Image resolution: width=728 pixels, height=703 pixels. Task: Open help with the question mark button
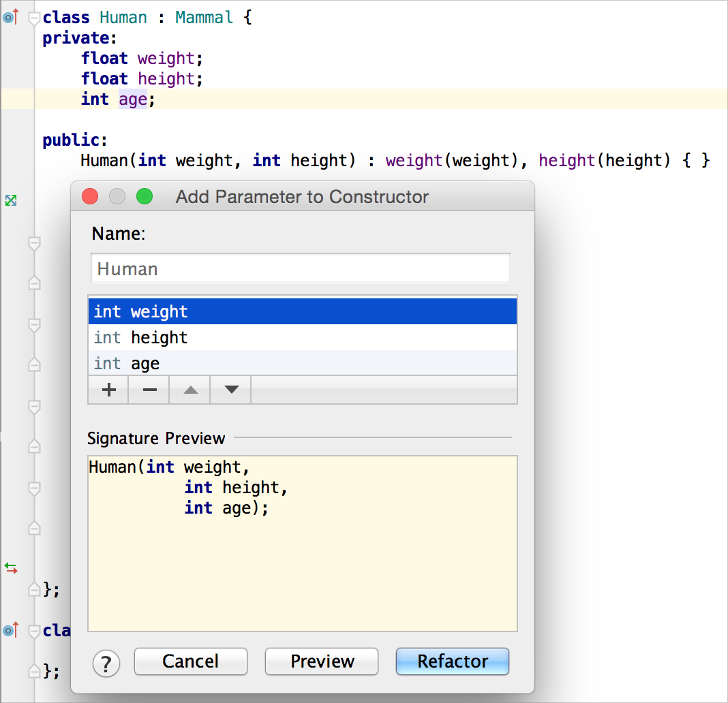pyautogui.click(x=106, y=663)
